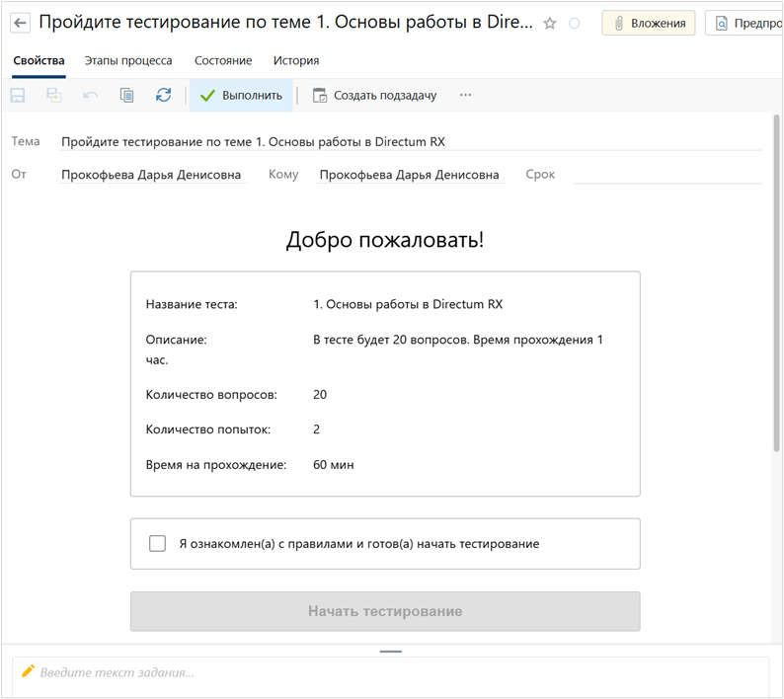The image size is (784, 699).
Task: Click the undo arrow icon
Action: click(90, 96)
